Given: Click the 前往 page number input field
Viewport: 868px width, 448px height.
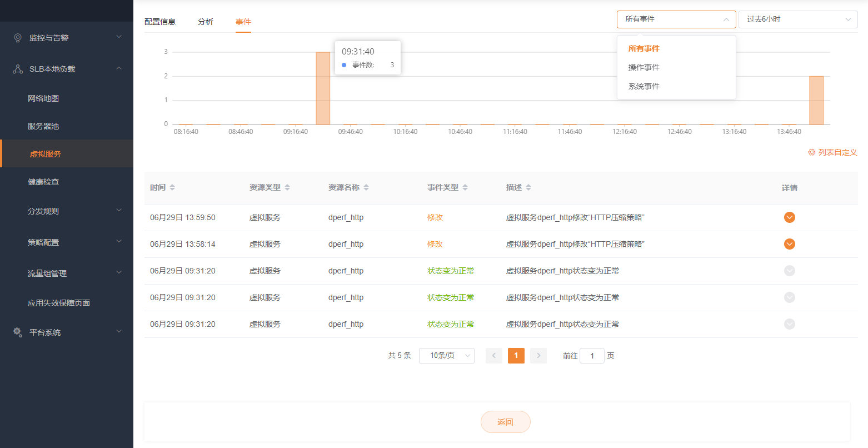Looking at the screenshot, I should [592, 356].
